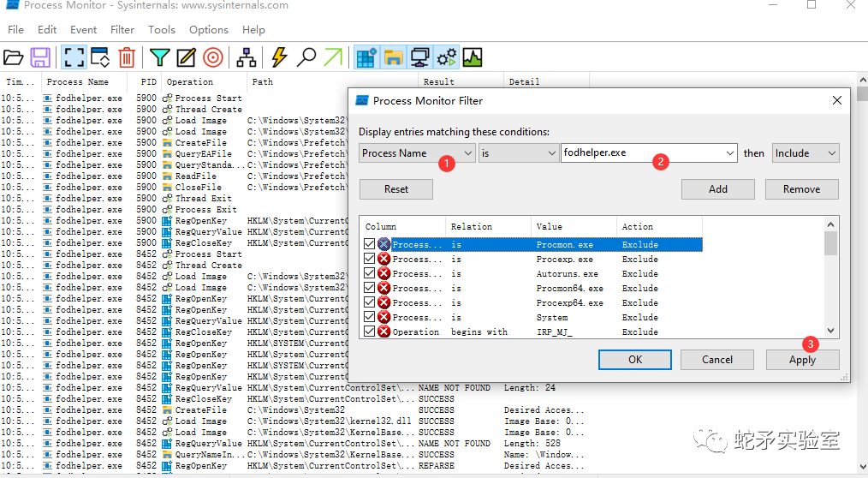Screen dimensions: 868x478
Task: Click the Reset button
Action: pos(396,189)
